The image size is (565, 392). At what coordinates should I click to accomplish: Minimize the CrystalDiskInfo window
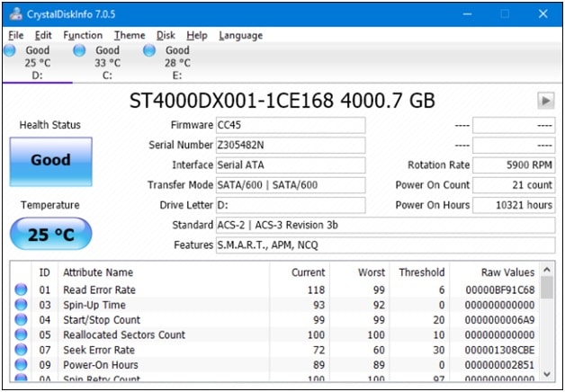[467, 14]
